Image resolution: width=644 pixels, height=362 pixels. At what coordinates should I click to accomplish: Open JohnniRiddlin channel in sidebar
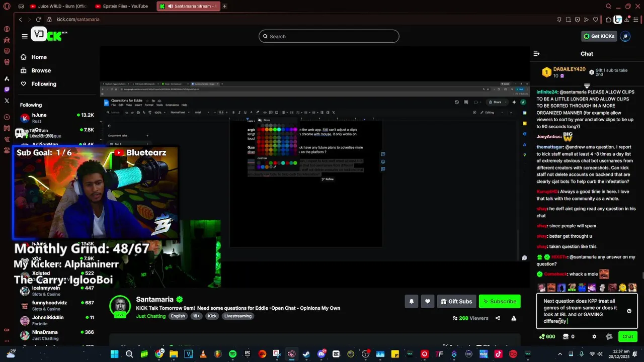[57, 320]
